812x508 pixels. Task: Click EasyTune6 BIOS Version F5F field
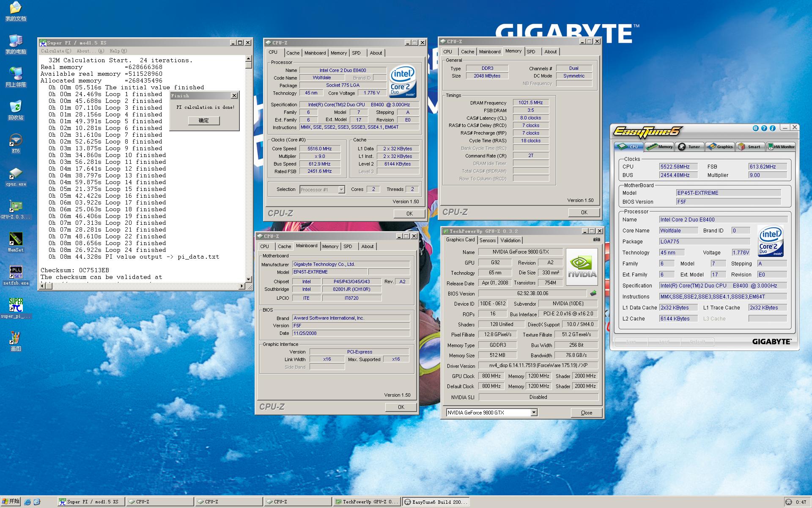pyautogui.click(x=728, y=202)
